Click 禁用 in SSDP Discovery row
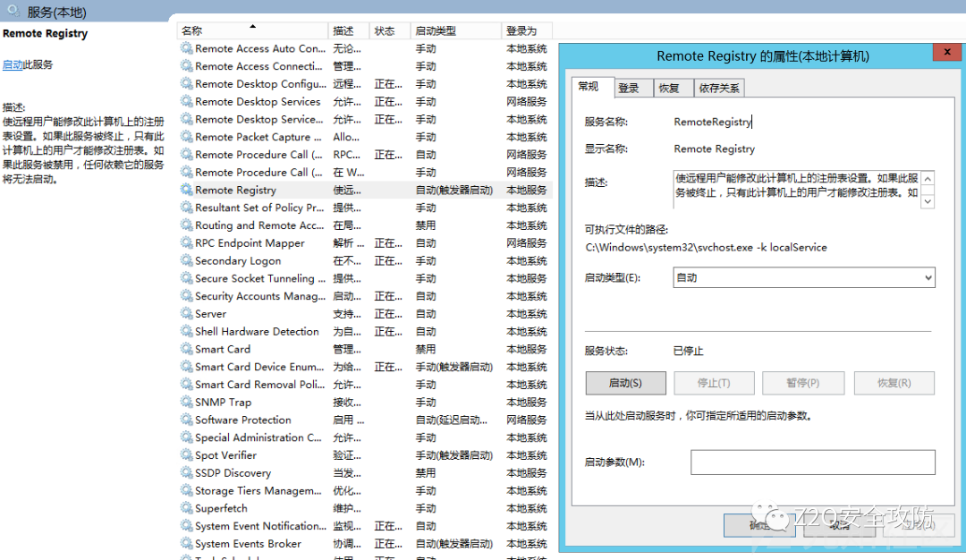966x560 pixels. pyautogui.click(x=425, y=473)
